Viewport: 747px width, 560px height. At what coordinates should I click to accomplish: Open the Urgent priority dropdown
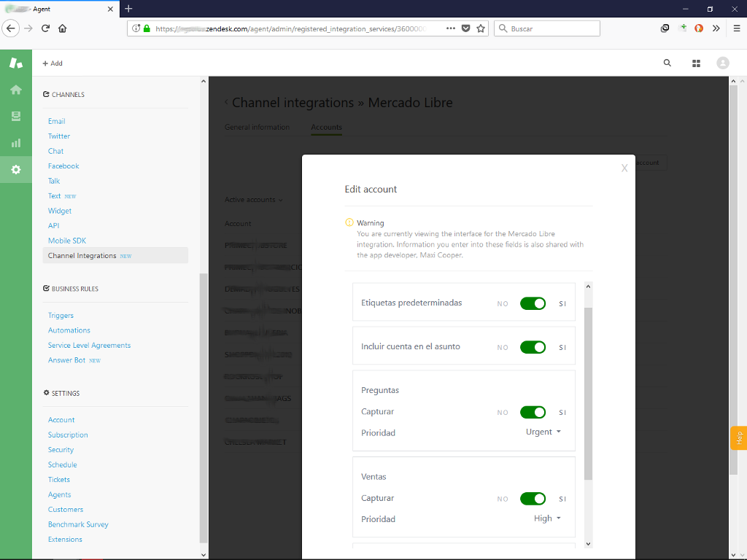click(543, 432)
